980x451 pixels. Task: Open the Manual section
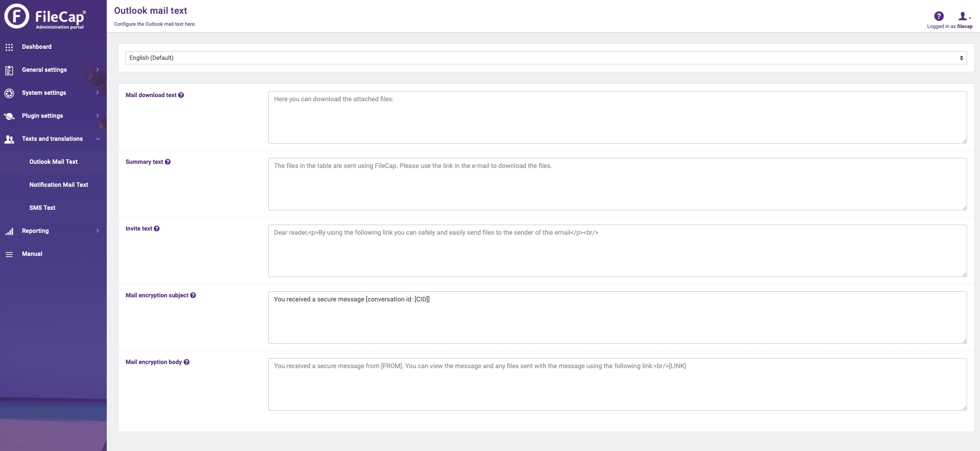click(x=33, y=254)
